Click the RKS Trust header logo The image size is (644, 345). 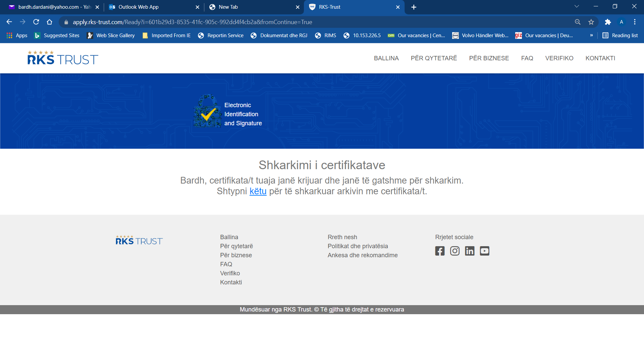click(x=63, y=58)
